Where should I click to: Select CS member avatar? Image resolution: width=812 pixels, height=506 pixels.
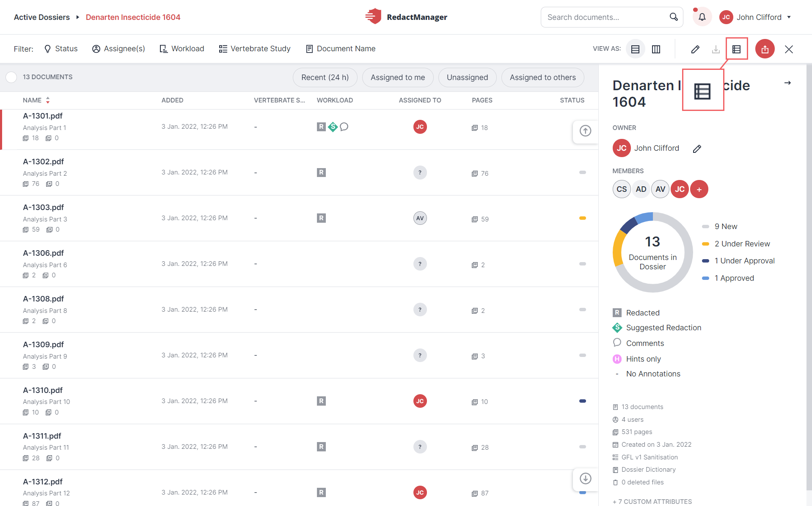pyautogui.click(x=622, y=189)
